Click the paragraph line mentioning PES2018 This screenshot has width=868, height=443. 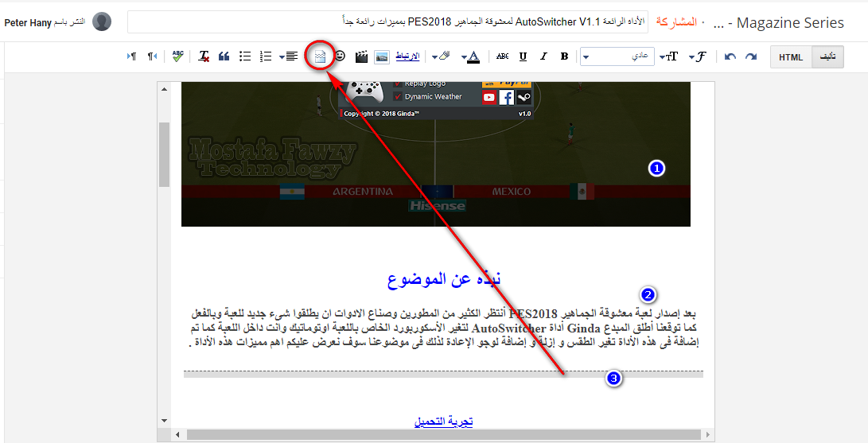point(443,314)
